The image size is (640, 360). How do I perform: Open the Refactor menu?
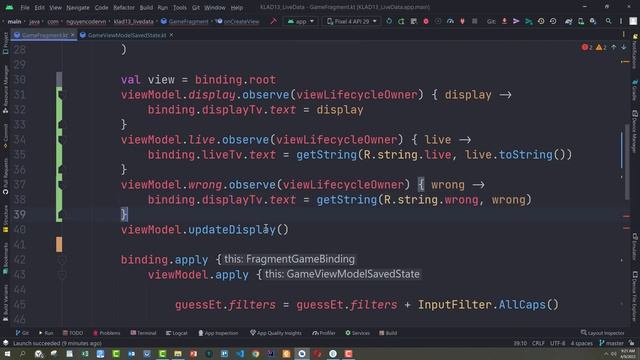pyautogui.click(x=124, y=7)
